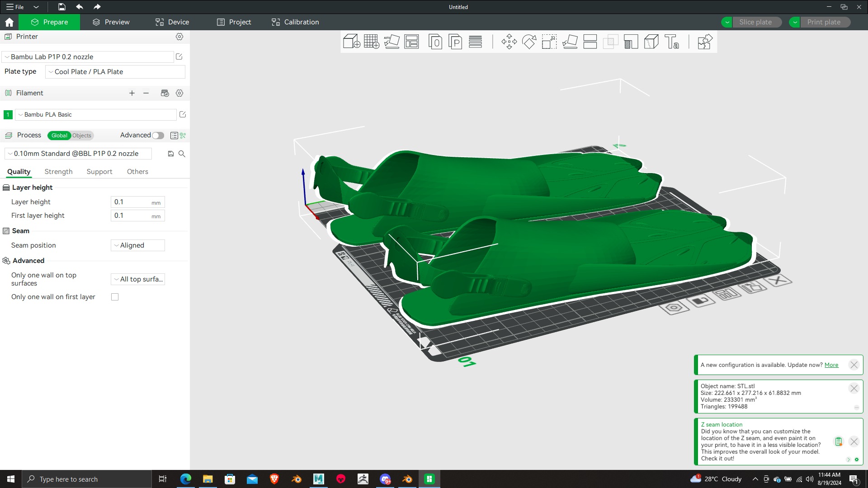Open the Variable layer height tool

click(475, 42)
